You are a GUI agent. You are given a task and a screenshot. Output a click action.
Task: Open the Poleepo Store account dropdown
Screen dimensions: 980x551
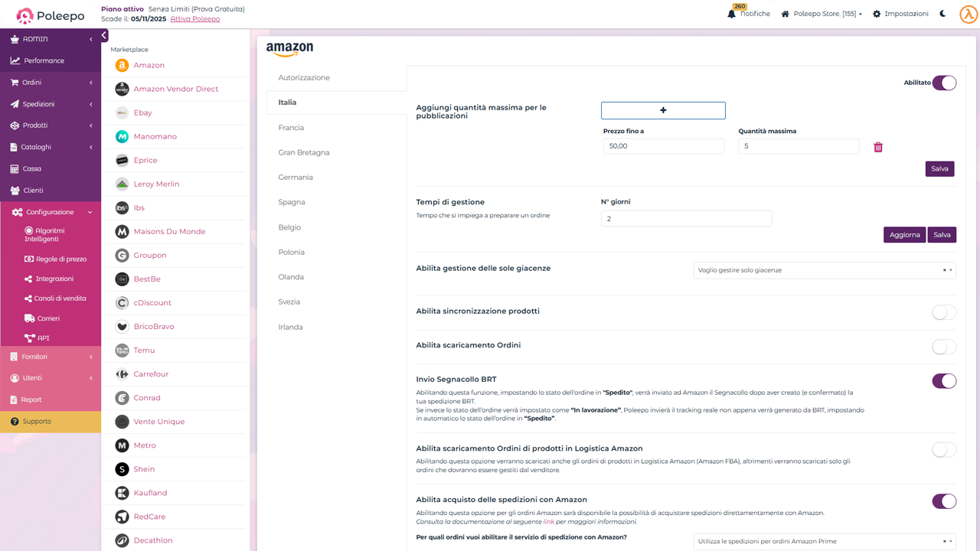tap(822, 14)
